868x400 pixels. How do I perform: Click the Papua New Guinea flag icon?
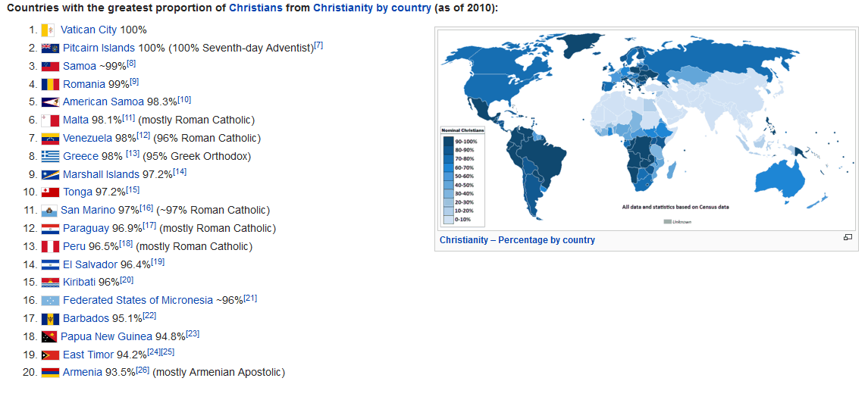(x=50, y=337)
